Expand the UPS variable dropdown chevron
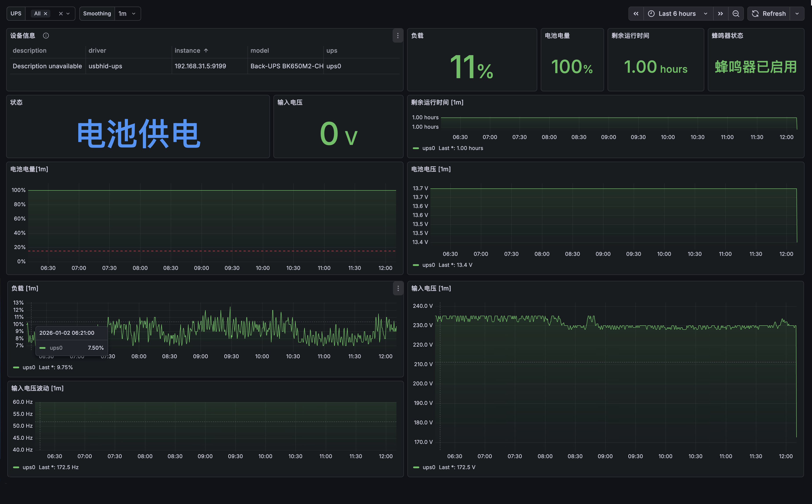This screenshot has height=504, width=812. click(68, 14)
